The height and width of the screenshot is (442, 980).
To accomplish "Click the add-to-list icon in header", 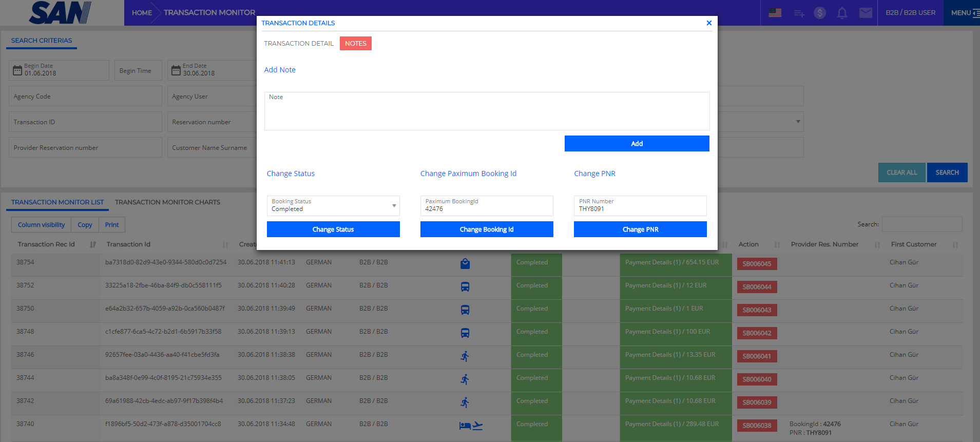I will (799, 13).
